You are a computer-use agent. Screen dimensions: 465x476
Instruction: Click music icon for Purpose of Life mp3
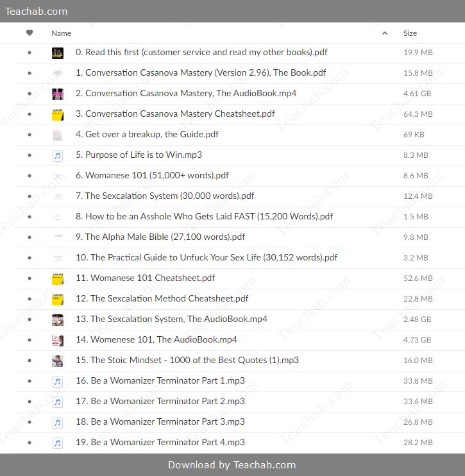pos(58,156)
